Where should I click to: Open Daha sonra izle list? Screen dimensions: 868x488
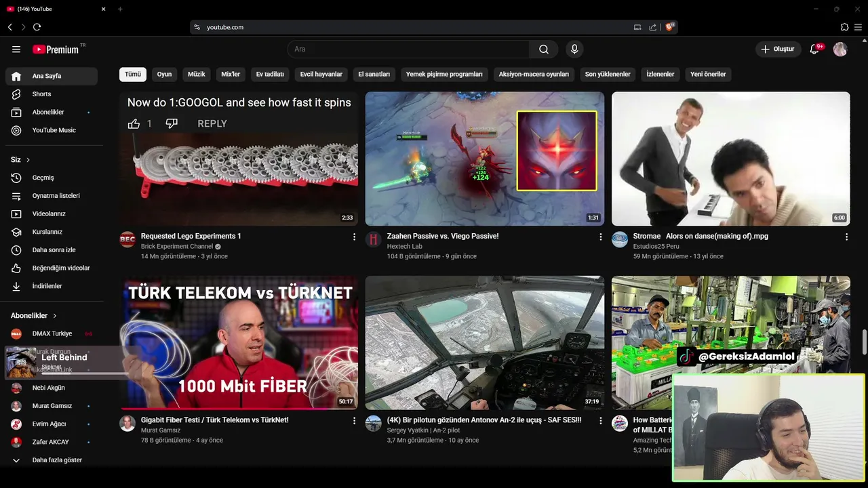(x=52, y=250)
